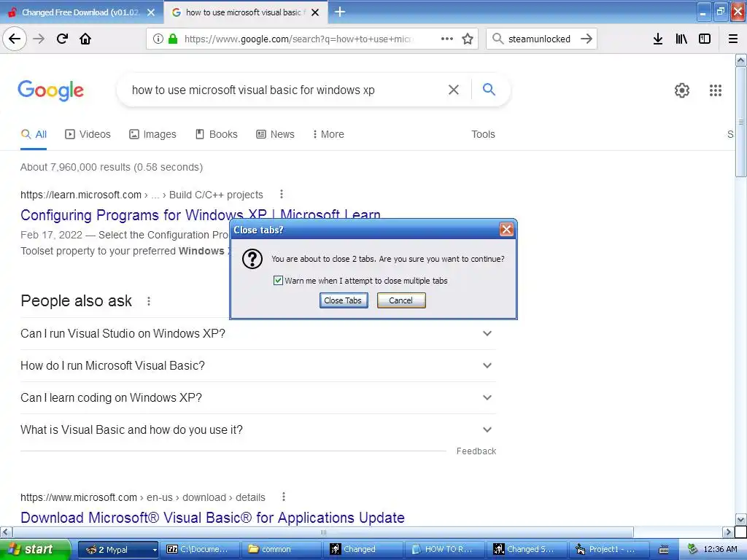Close the Close tabs dialog with red X

coord(506,230)
